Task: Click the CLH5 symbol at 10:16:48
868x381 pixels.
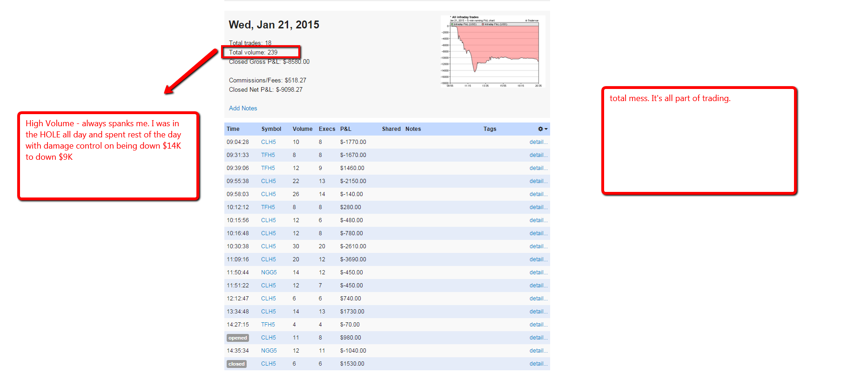Action: tap(269, 233)
